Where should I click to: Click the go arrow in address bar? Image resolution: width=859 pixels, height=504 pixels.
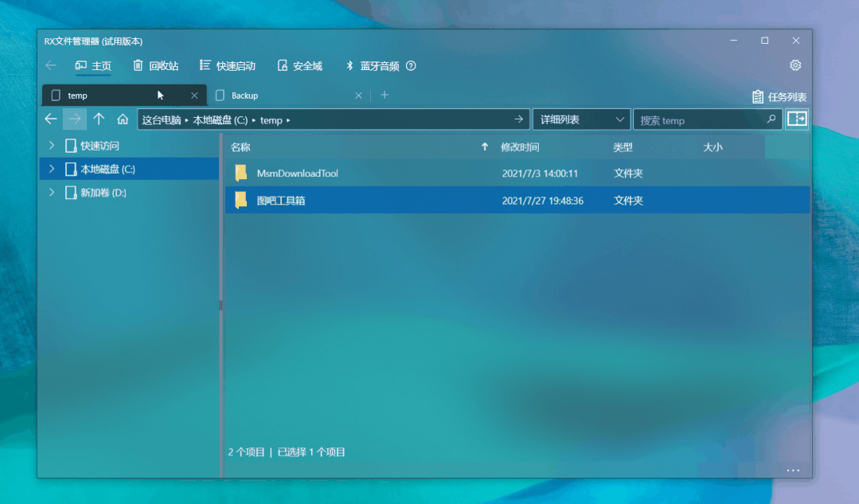pyautogui.click(x=519, y=119)
